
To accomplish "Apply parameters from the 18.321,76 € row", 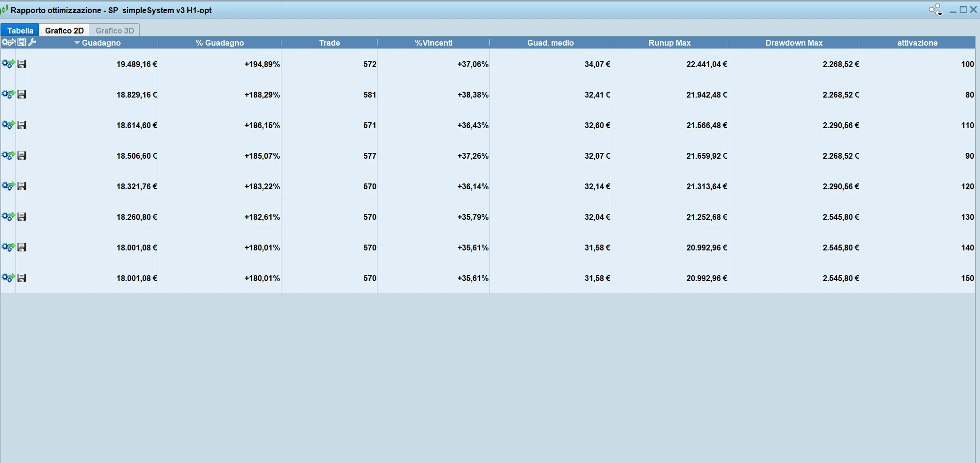I will point(8,186).
